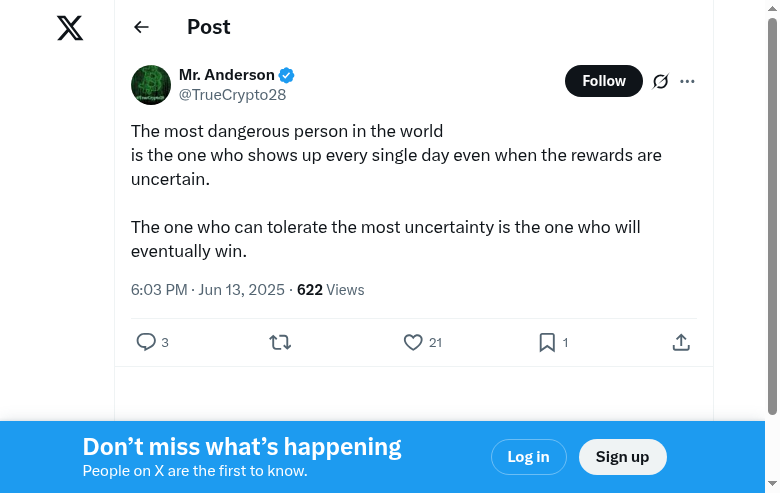The width and height of the screenshot is (780, 493).
Task: Open the 6:03 PM · Jun 13, 2025 timestamp
Action: 208,290
